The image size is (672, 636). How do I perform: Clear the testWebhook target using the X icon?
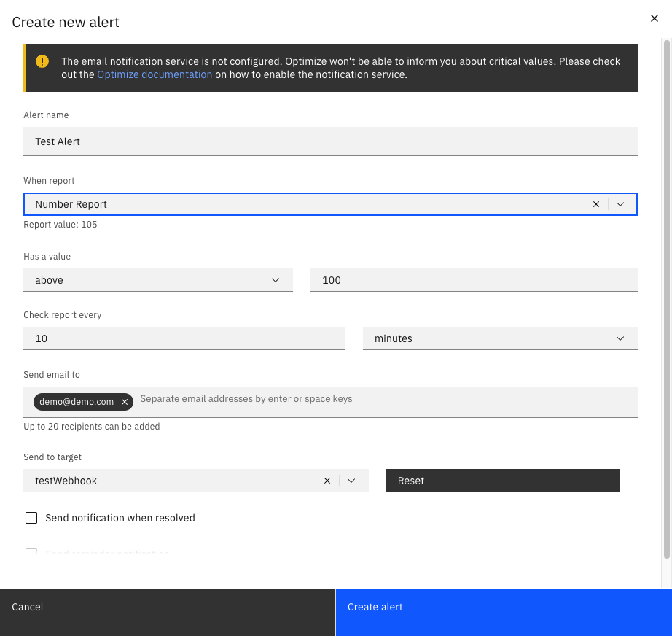(327, 481)
